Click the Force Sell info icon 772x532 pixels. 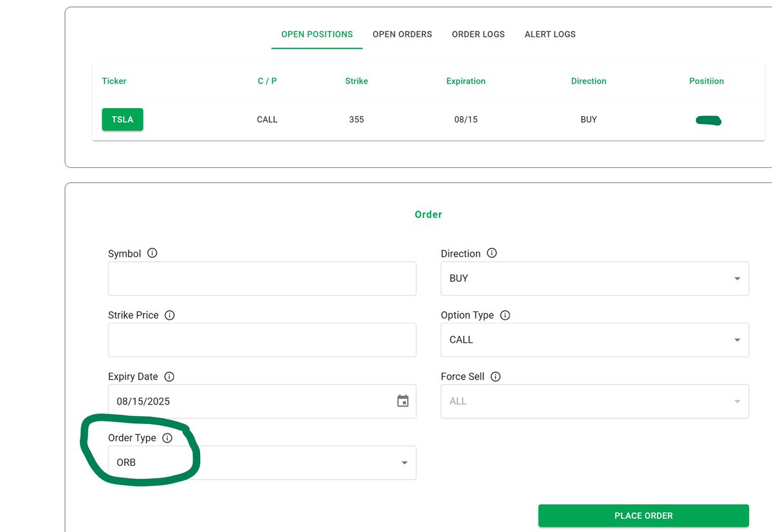(x=496, y=376)
